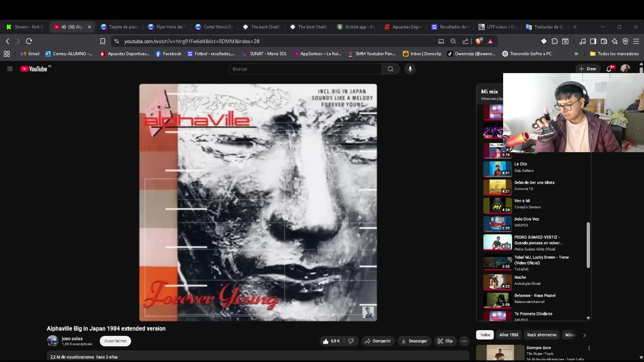
Task: Click the mix playlist scrollbar thumb
Action: point(588,245)
